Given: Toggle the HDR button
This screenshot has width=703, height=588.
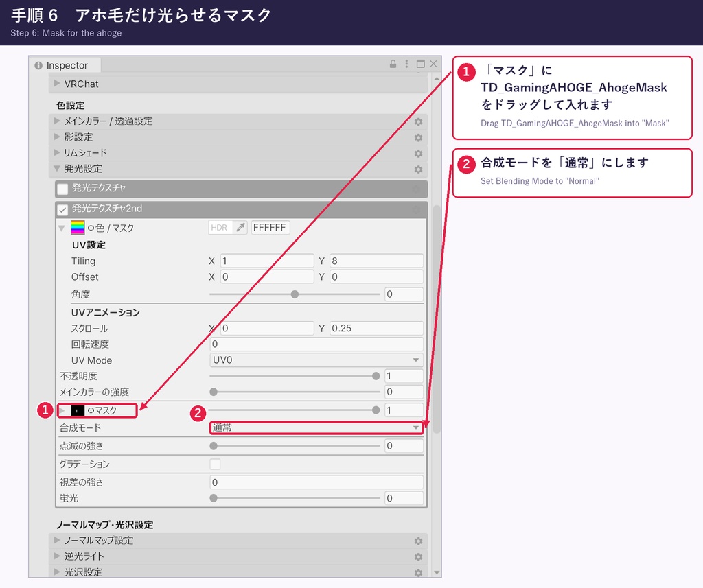Looking at the screenshot, I should tap(219, 228).
